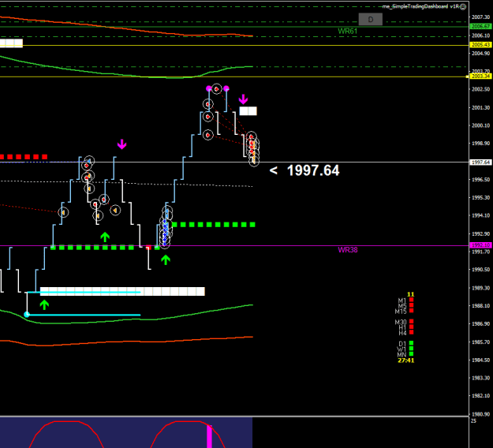
Task: Click the cluster of circled markers near 1998.00
Action: coord(253,149)
